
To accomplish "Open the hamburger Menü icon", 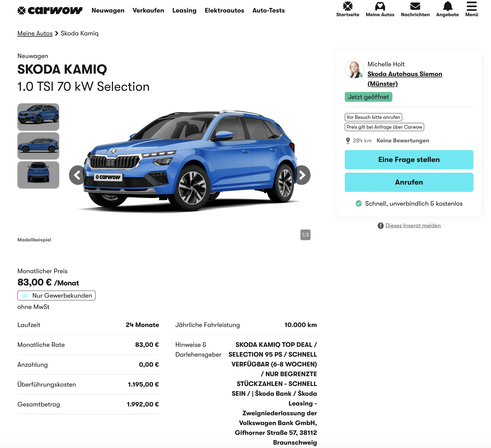I will [x=471, y=6].
